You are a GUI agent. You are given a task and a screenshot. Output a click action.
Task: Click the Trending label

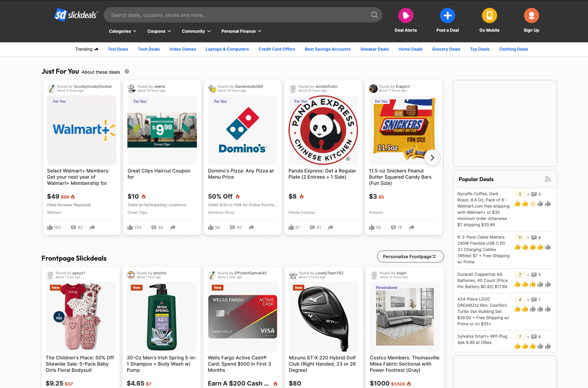point(86,49)
